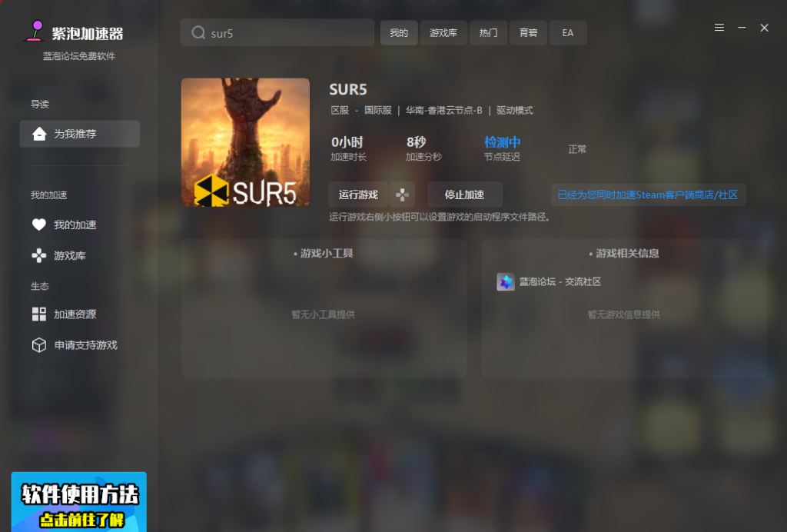Switch to the EA tab
The width and height of the screenshot is (787, 532).
(568, 32)
